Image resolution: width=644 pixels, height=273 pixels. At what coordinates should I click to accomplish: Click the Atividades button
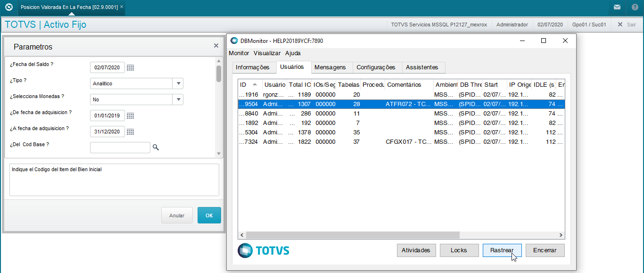[416, 250]
